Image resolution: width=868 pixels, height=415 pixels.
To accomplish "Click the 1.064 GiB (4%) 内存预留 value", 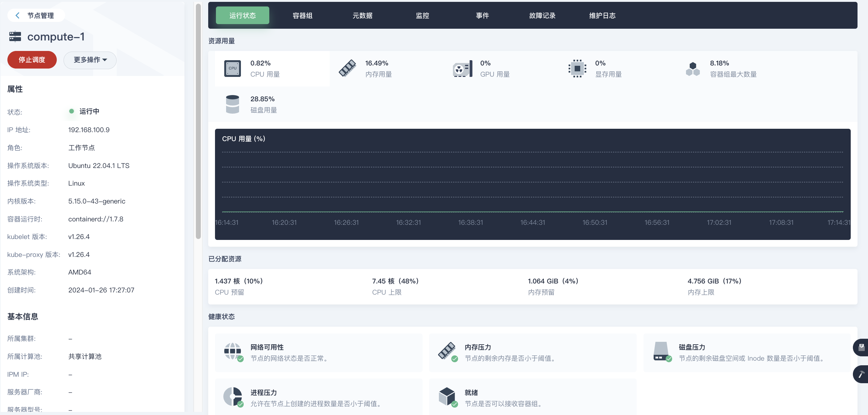I will click(x=553, y=281).
